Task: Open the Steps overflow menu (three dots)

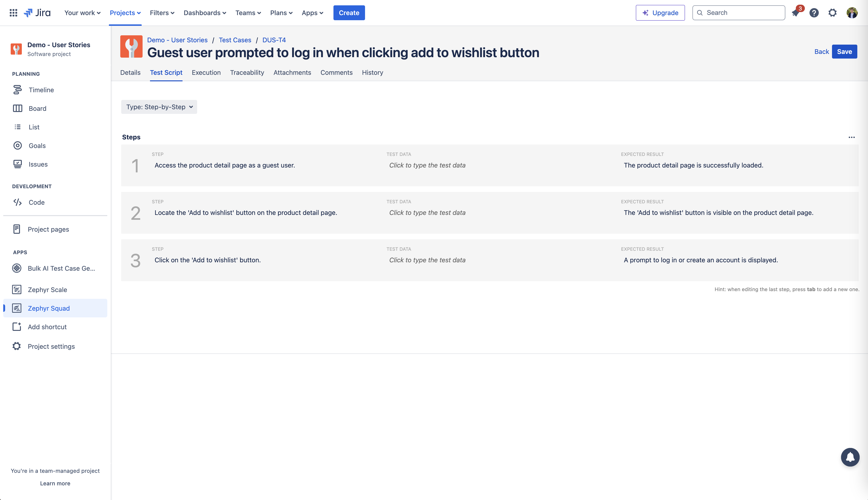Action: click(852, 137)
